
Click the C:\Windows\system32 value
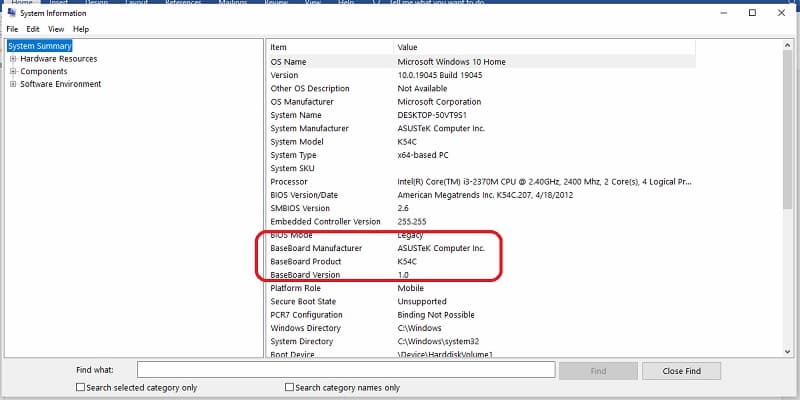(x=438, y=341)
